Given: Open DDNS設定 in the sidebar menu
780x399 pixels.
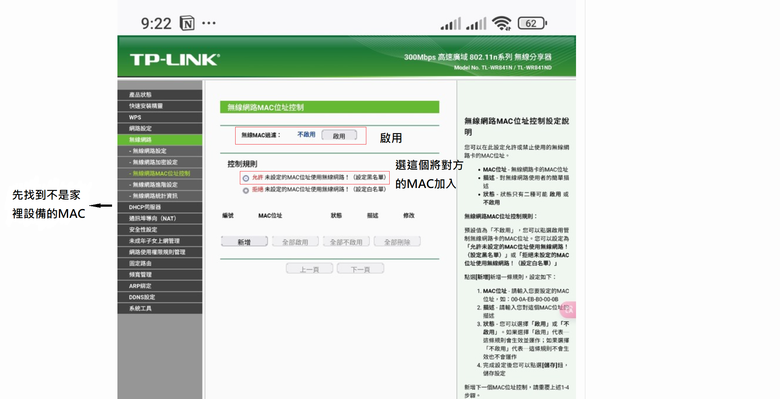Looking at the screenshot, I should [160, 297].
